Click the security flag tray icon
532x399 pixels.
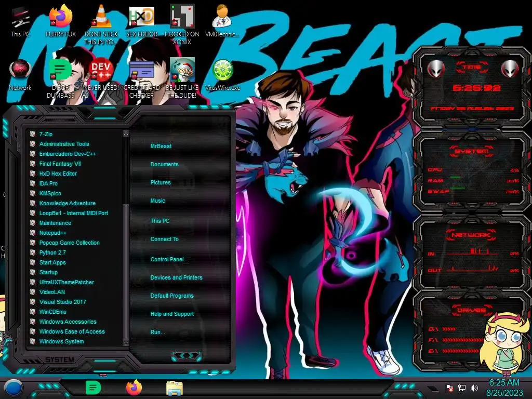449,388
